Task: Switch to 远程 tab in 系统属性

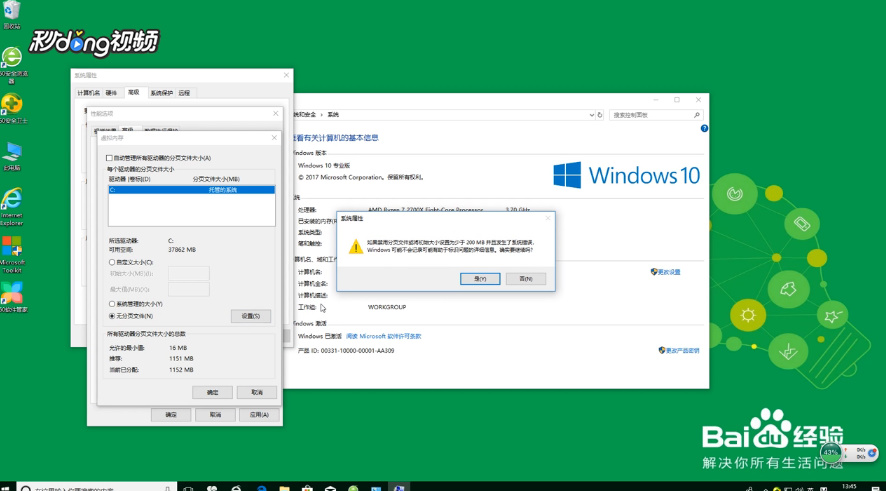Action: pyautogui.click(x=184, y=93)
